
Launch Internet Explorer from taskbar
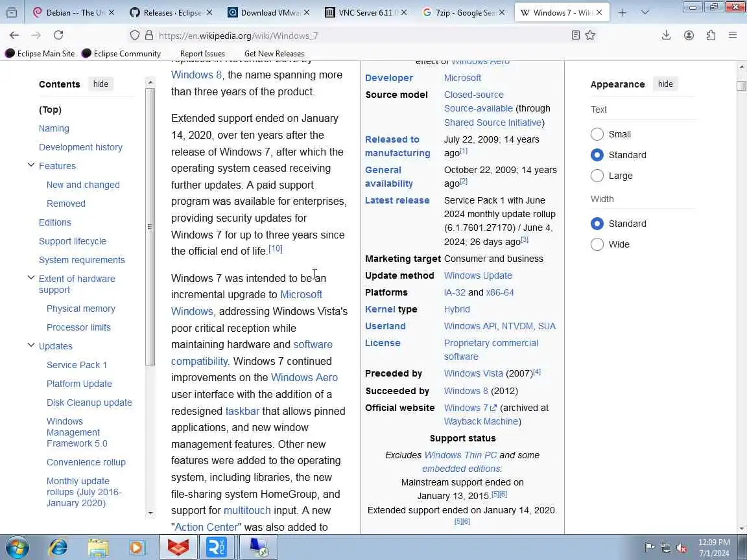pyautogui.click(x=58, y=548)
